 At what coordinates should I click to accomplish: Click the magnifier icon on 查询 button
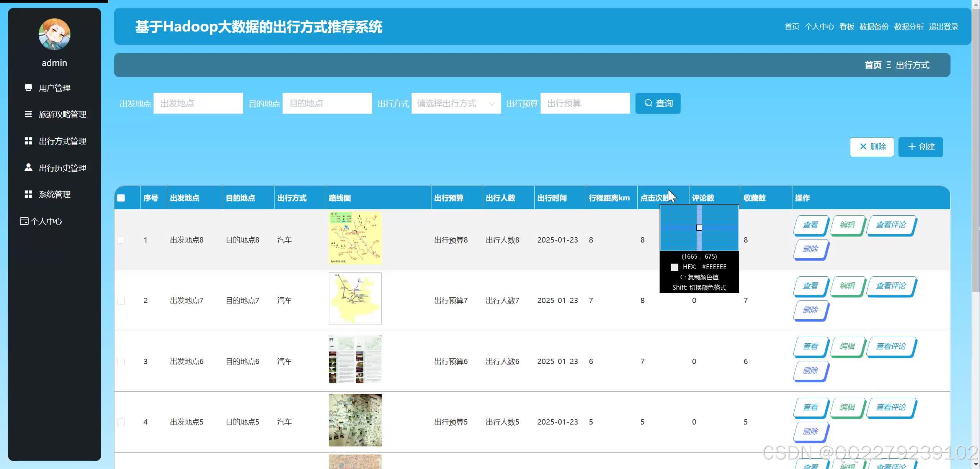coord(648,103)
